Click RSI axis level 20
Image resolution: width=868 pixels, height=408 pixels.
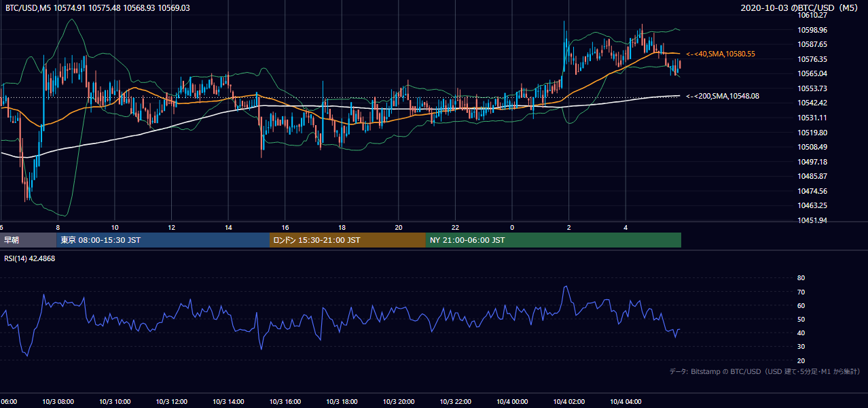click(801, 360)
